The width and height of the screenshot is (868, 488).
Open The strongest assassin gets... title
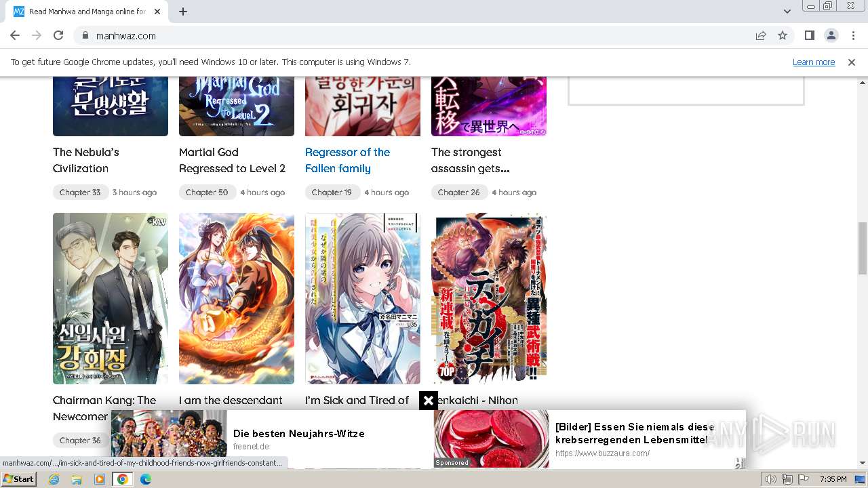point(470,160)
